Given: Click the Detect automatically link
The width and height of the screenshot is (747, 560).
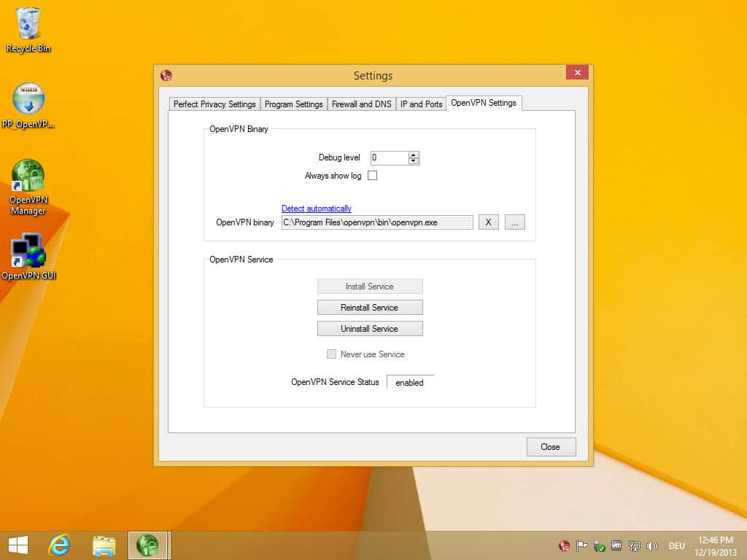Looking at the screenshot, I should [317, 209].
